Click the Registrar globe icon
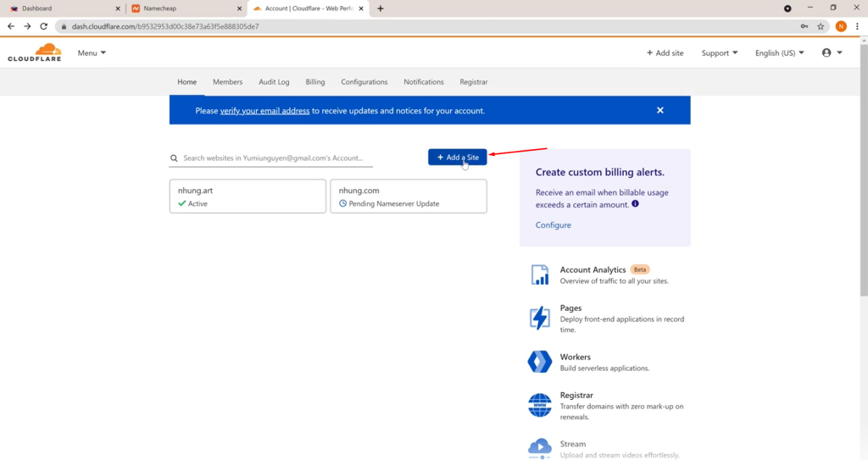The width and height of the screenshot is (868, 460). [540, 405]
